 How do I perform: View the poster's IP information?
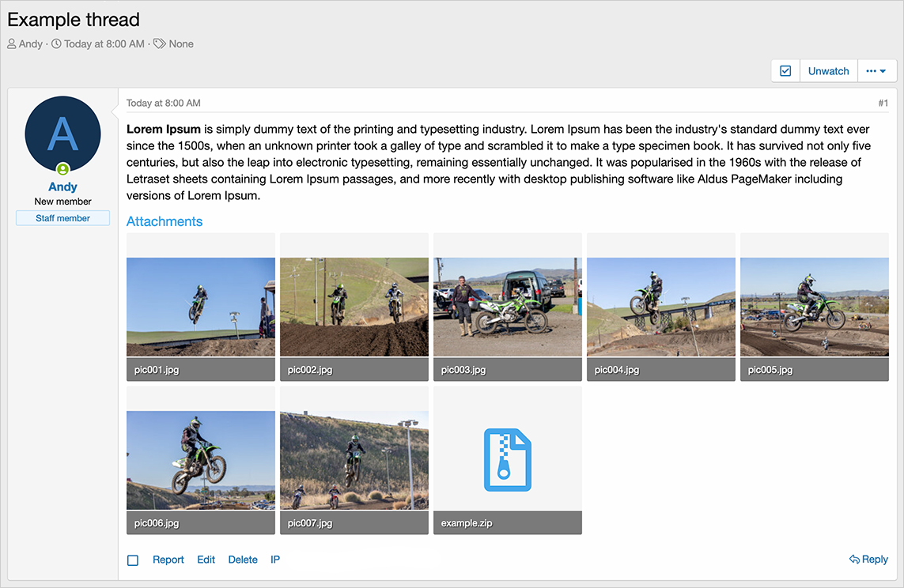pyautogui.click(x=275, y=560)
